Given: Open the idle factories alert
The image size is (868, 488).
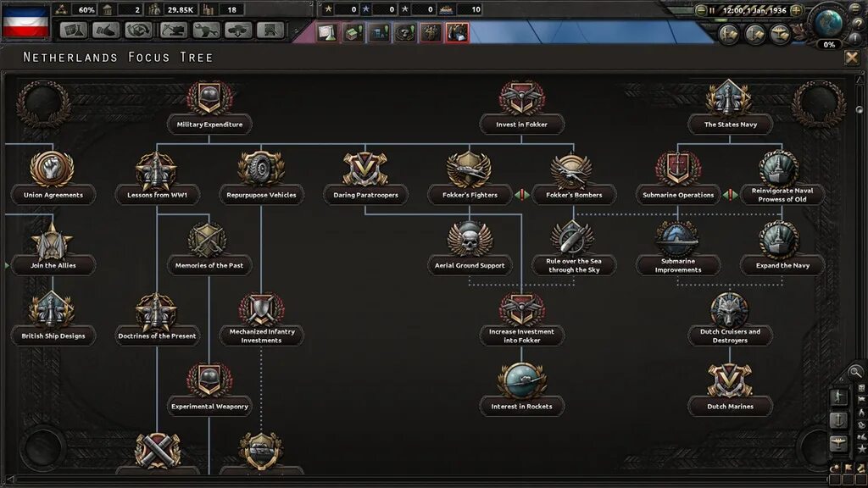Looking at the screenshot, I should point(379,33).
